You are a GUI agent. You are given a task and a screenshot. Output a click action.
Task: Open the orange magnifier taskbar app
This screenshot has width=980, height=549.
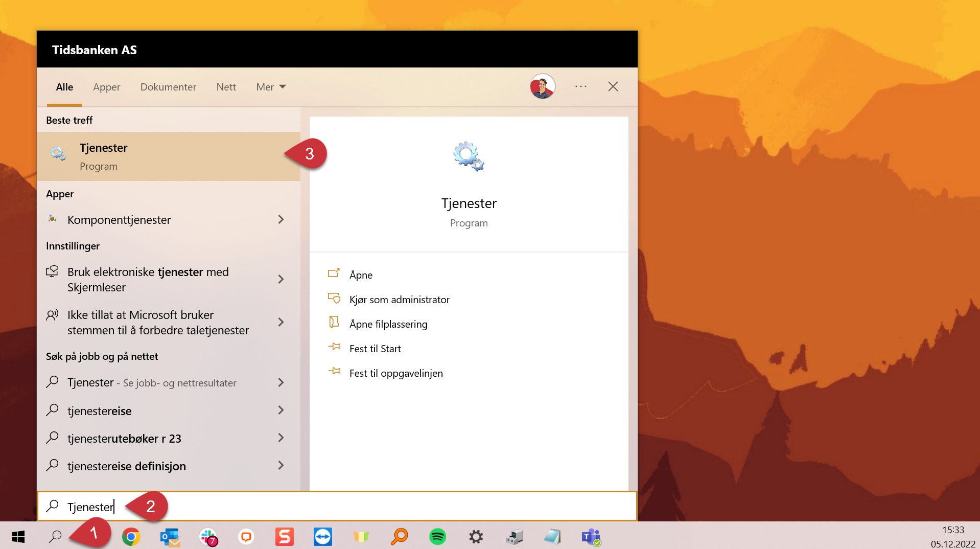point(400,537)
